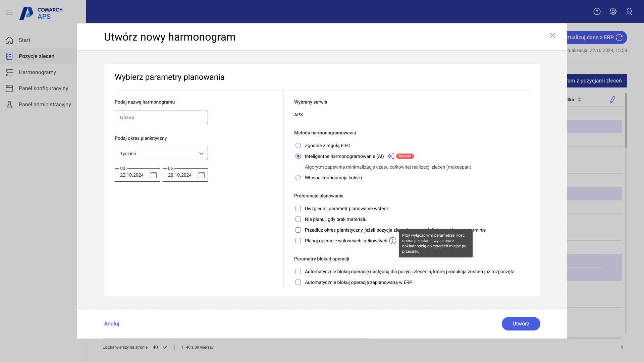Open the hamburger navigation menu

coord(9,12)
